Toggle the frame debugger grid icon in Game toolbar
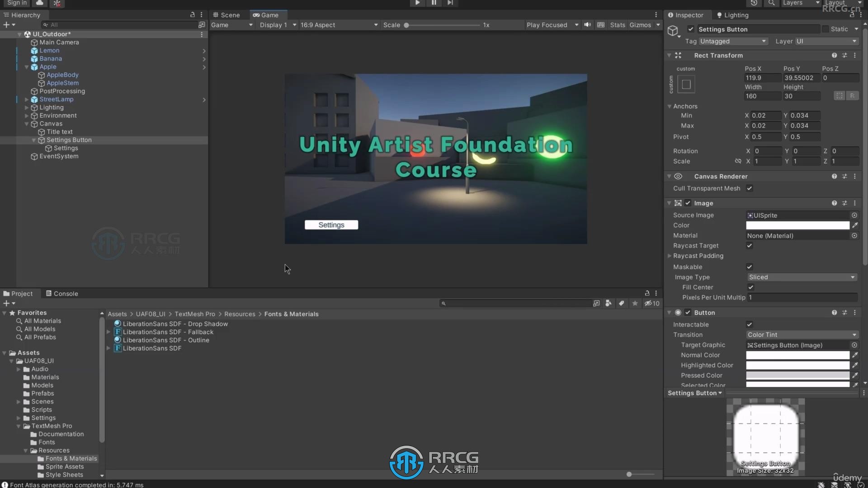The width and height of the screenshot is (868, 488). [601, 25]
